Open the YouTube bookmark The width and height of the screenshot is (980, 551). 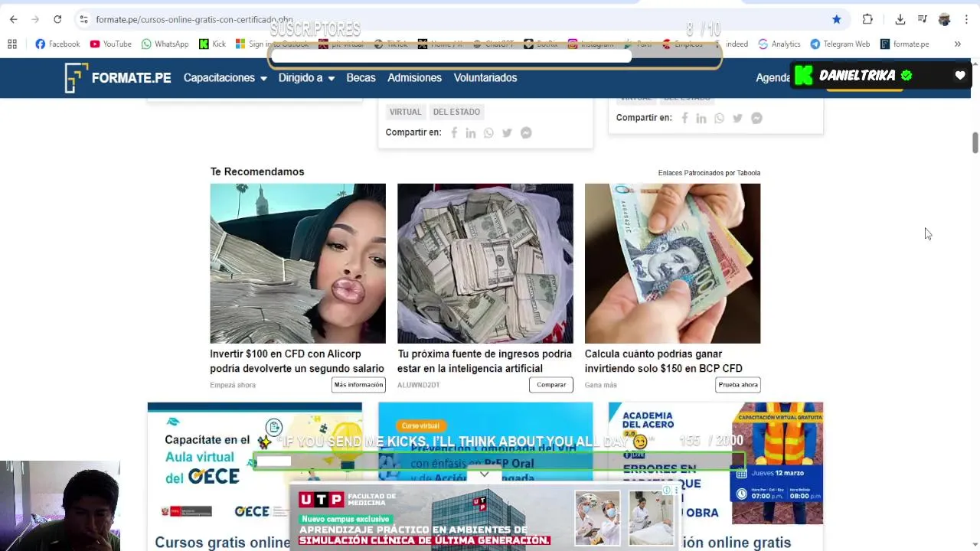(x=111, y=44)
